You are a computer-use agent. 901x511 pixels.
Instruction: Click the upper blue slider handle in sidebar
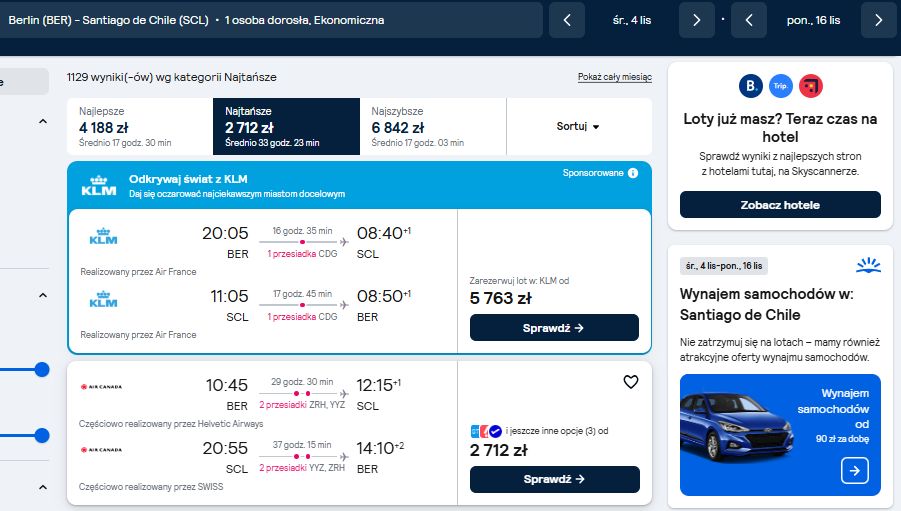point(41,369)
